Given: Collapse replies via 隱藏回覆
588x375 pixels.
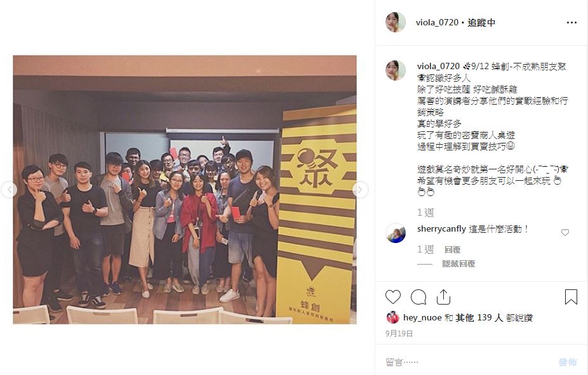Looking at the screenshot, I should click(458, 264).
